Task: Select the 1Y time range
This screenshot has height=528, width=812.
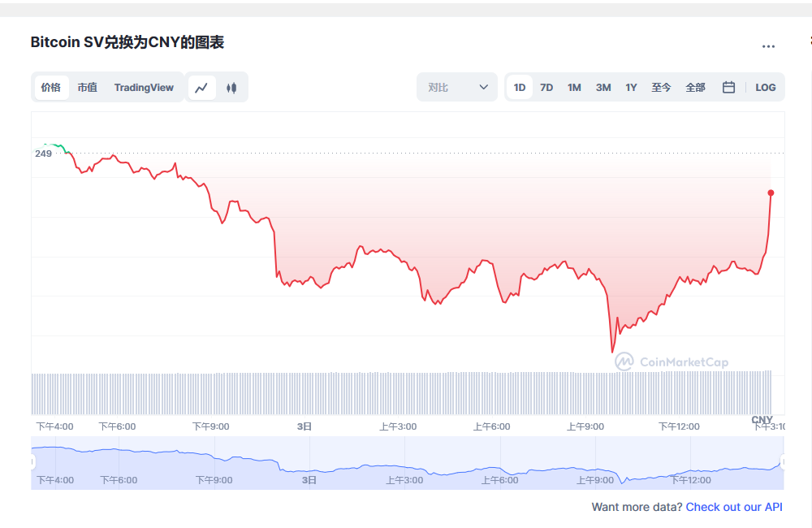Action: click(x=631, y=88)
